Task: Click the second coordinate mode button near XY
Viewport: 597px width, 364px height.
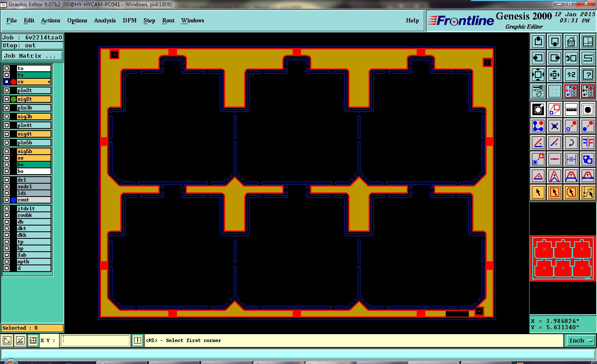Action: (x=20, y=340)
